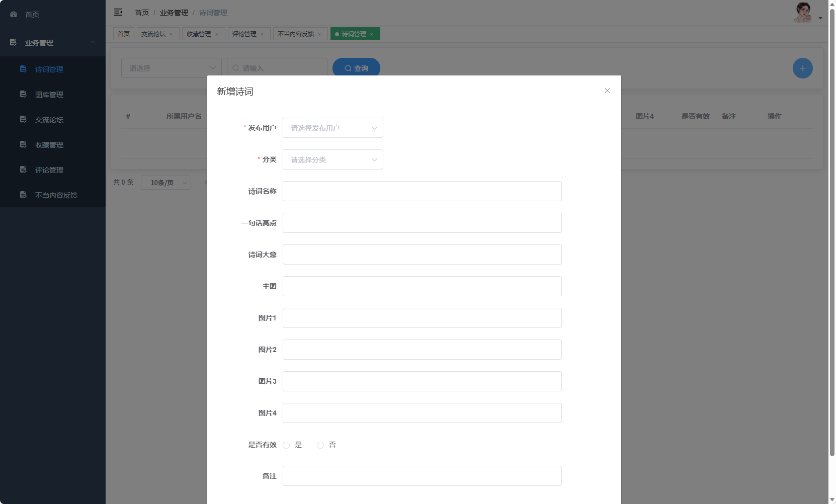Select the 评论管理 sidebar icon
This screenshot has width=836, height=504.
(x=23, y=170)
